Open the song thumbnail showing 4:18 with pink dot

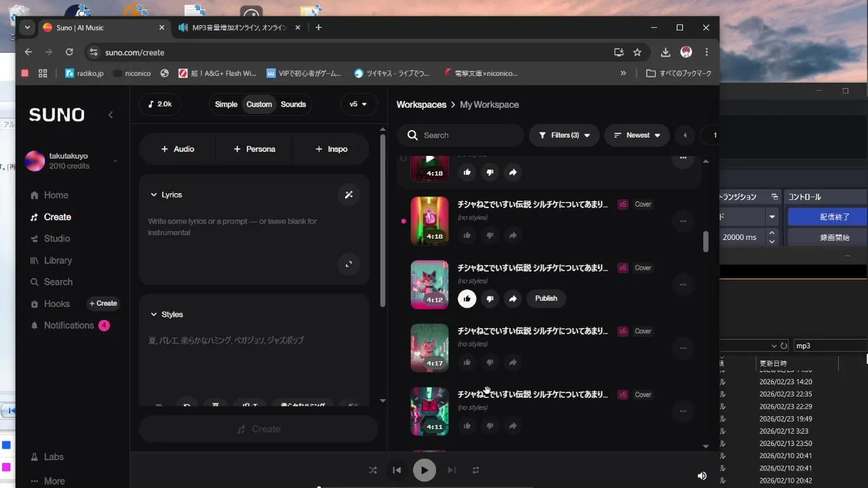429,220
